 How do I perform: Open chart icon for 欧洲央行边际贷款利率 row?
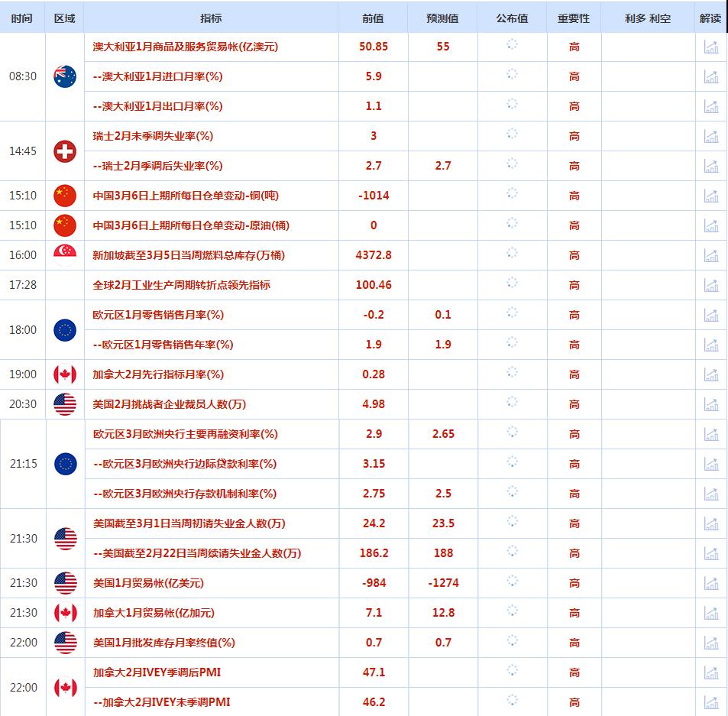pos(711,464)
